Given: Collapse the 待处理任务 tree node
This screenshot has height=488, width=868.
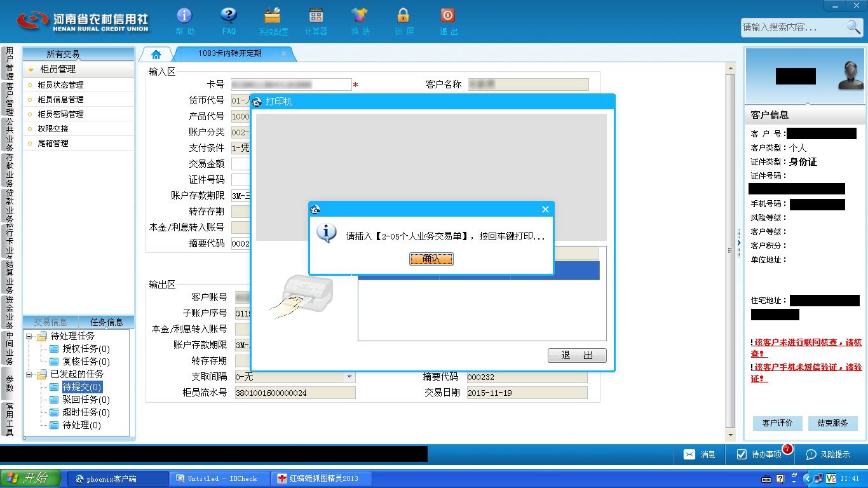Looking at the screenshot, I should [29, 336].
